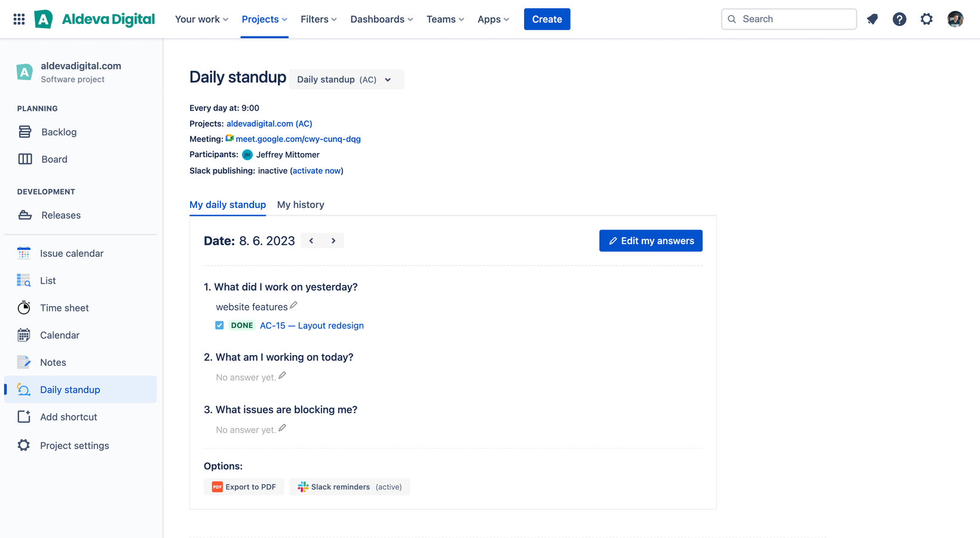The height and width of the screenshot is (538, 980).
Task: Click the Project settings gear icon
Action: tap(24, 445)
